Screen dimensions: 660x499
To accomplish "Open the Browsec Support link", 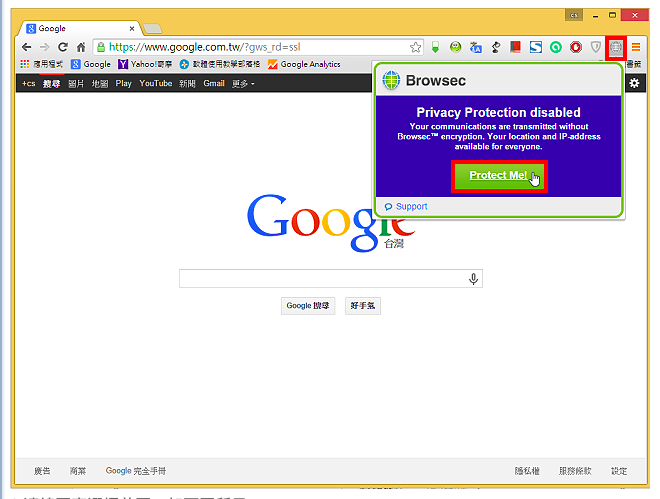I will coord(406,207).
